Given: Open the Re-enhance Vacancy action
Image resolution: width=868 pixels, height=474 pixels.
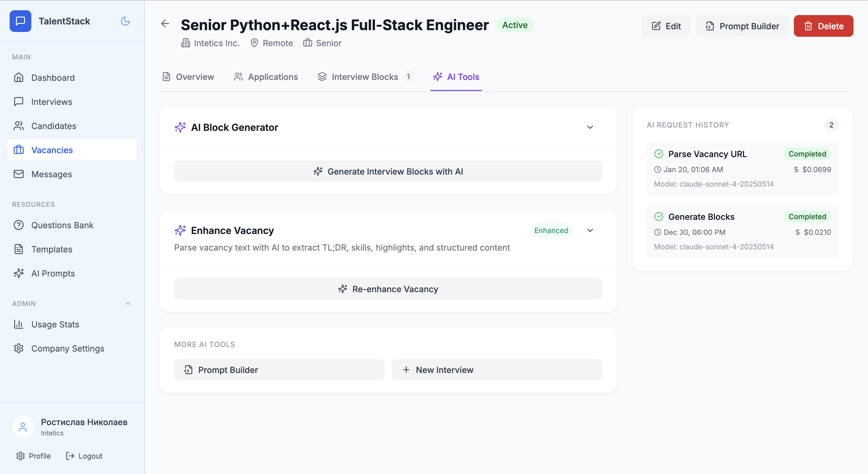Looking at the screenshot, I should coord(388,289).
